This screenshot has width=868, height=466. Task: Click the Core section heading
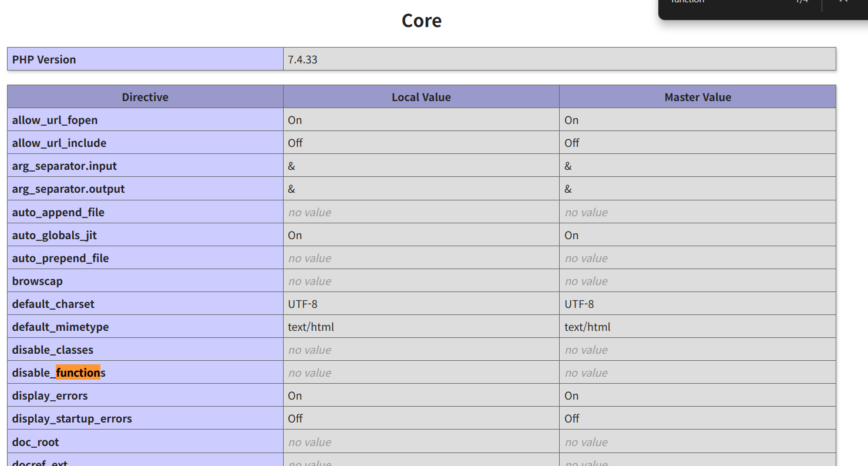(421, 21)
